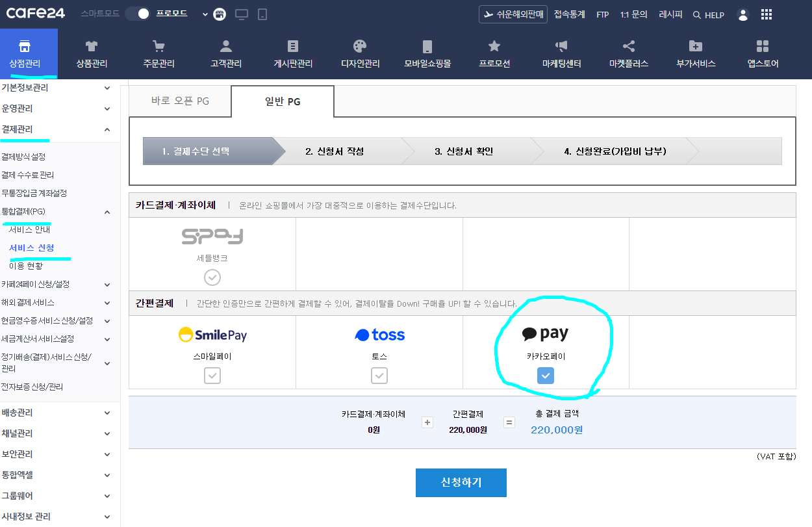812x527 pixels.
Task: Click the 세틀뱅크 Spay logo
Action: (212, 236)
